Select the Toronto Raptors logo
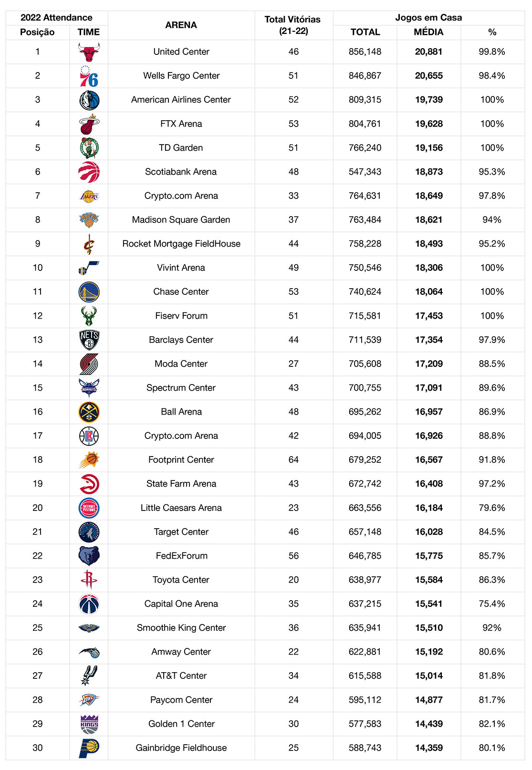Image resolution: width=532 pixels, height=770 pixels. [x=89, y=172]
